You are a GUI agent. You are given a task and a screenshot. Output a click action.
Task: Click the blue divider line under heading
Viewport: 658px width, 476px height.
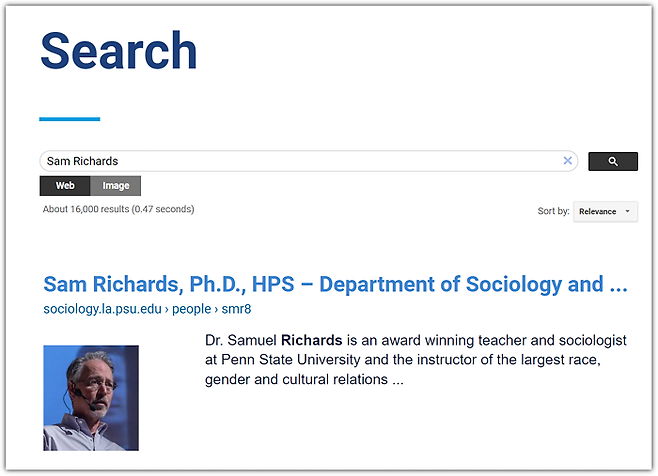pyautogui.click(x=70, y=119)
